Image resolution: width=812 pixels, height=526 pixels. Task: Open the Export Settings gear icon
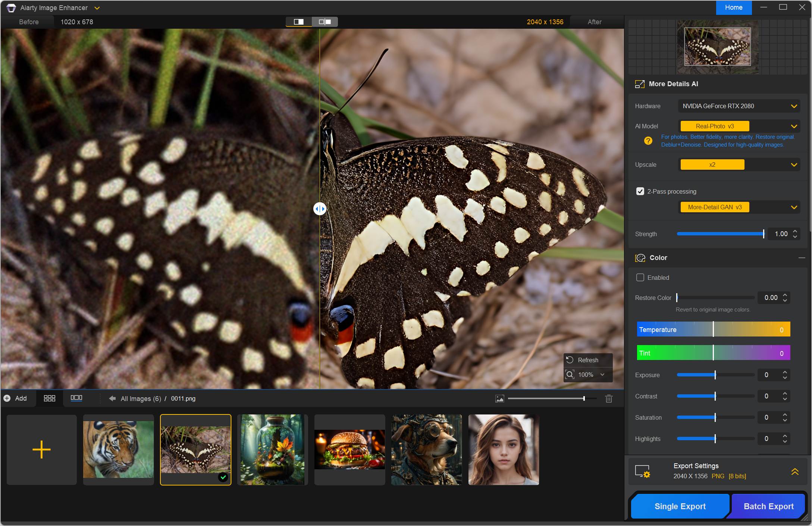[x=642, y=472]
